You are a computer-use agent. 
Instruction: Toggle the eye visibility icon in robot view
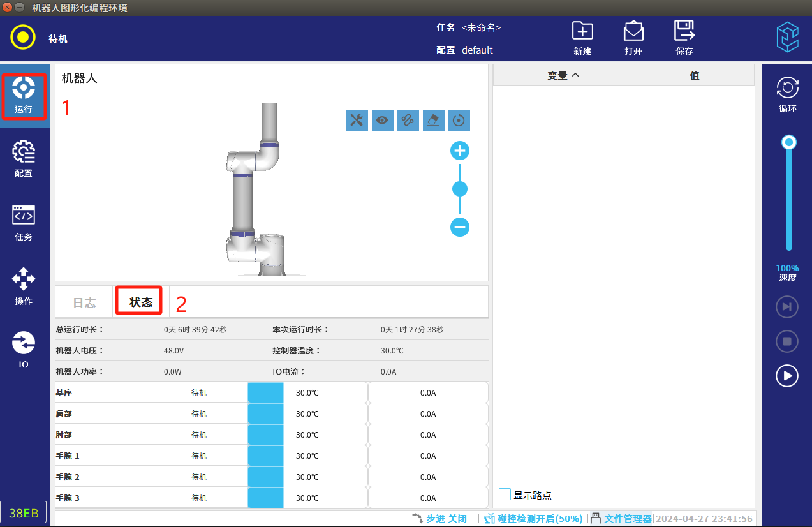click(383, 120)
